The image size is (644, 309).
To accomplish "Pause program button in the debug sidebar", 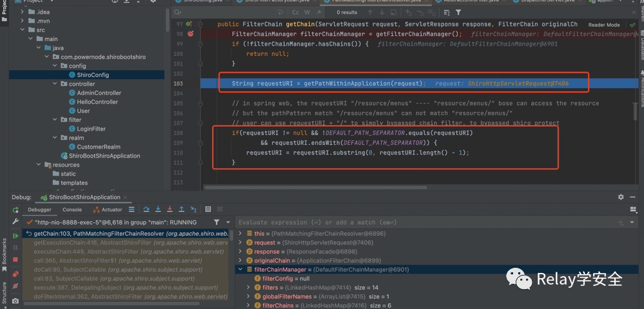I will click(x=15, y=248).
